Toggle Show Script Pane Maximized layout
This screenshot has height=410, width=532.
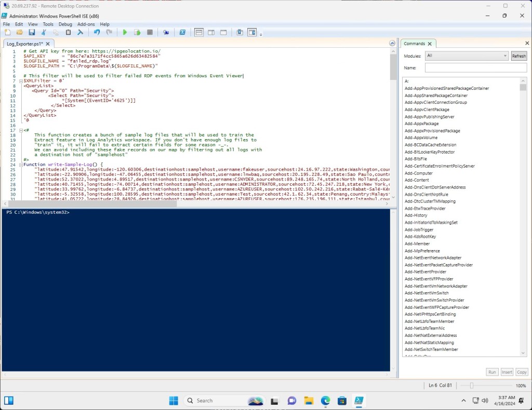click(x=223, y=32)
